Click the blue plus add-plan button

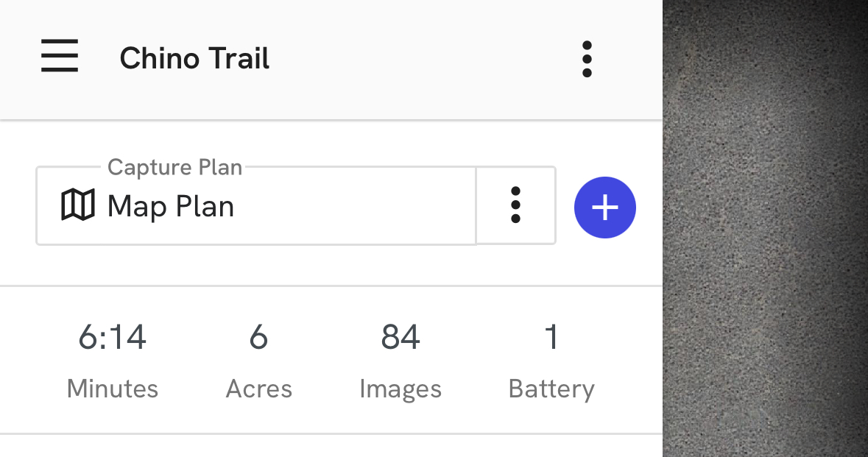tap(605, 208)
